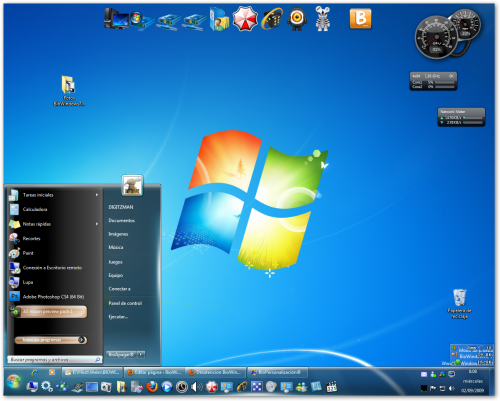
Task: Open the two people icon in the taskbar
Action: tap(302, 387)
